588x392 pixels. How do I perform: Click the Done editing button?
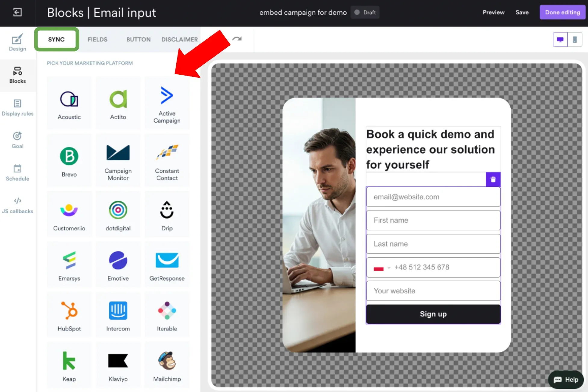562,12
